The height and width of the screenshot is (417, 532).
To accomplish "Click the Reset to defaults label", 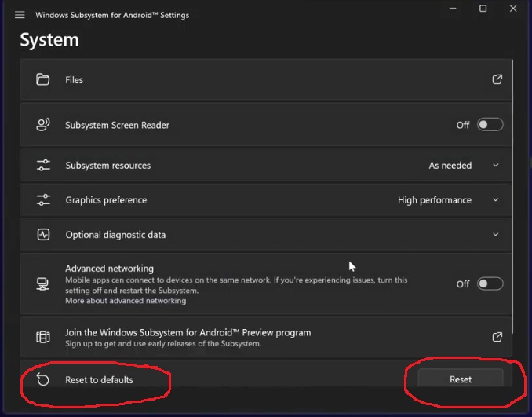I will 99,379.
